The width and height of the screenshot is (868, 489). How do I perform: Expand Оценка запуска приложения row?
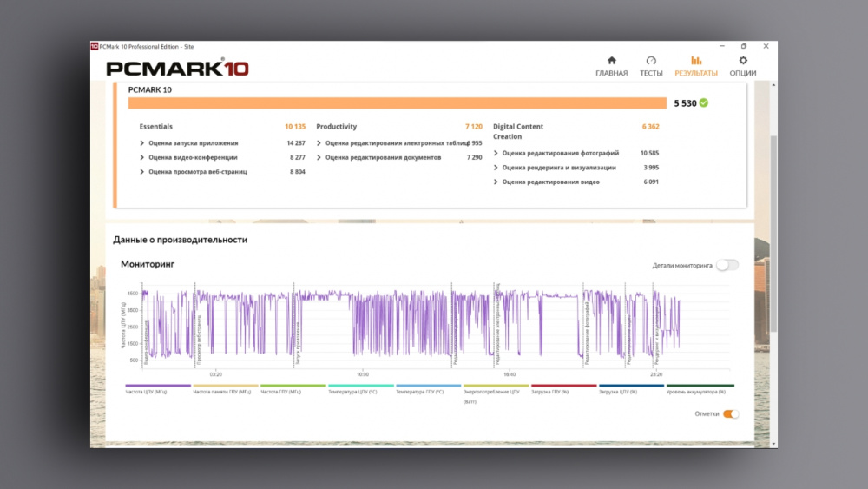point(141,143)
